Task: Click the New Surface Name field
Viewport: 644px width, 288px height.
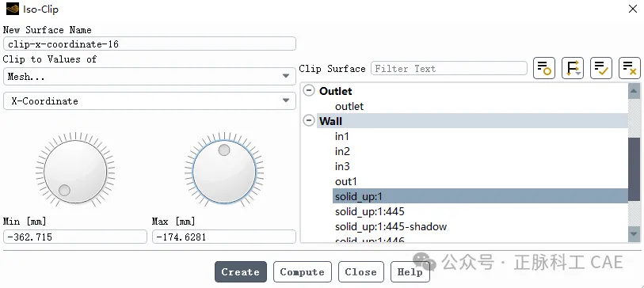Action: (x=150, y=44)
